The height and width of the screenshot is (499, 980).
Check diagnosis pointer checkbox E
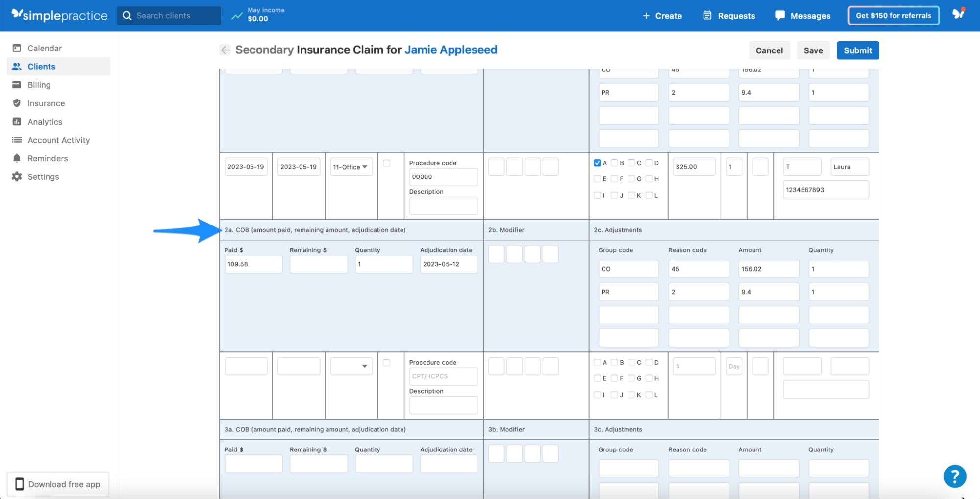(x=597, y=179)
